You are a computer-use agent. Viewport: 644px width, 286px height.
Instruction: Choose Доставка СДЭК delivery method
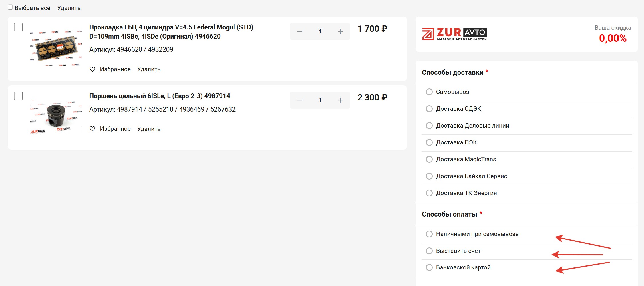(x=429, y=109)
